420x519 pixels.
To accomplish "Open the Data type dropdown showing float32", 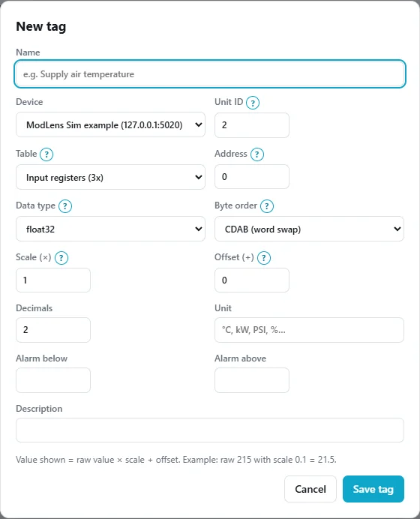I will pos(110,229).
